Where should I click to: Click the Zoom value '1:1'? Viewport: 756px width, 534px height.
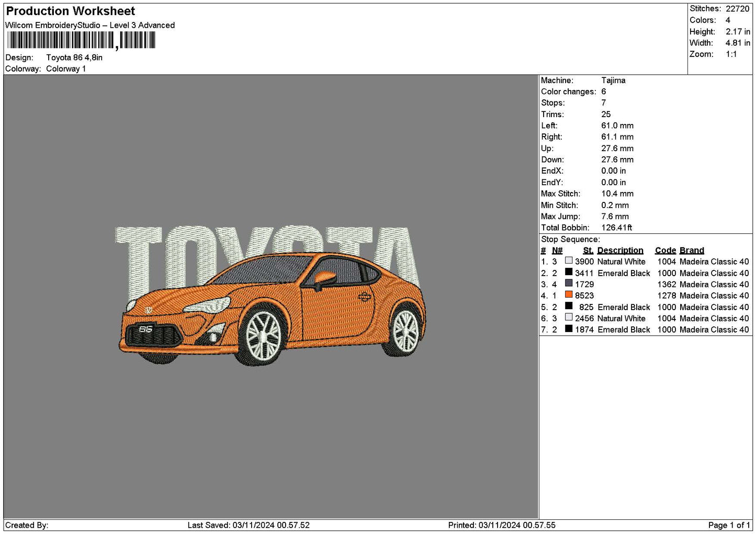click(731, 54)
